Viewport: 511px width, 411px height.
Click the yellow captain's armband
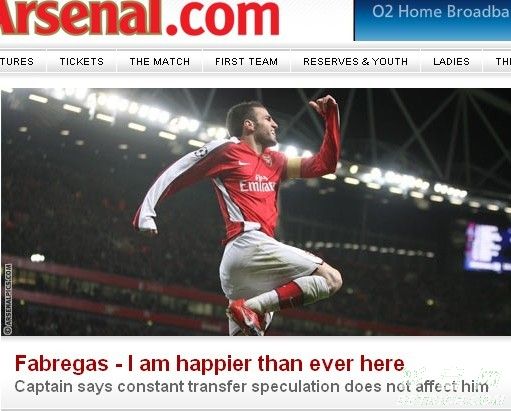pyautogui.click(x=294, y=168)
